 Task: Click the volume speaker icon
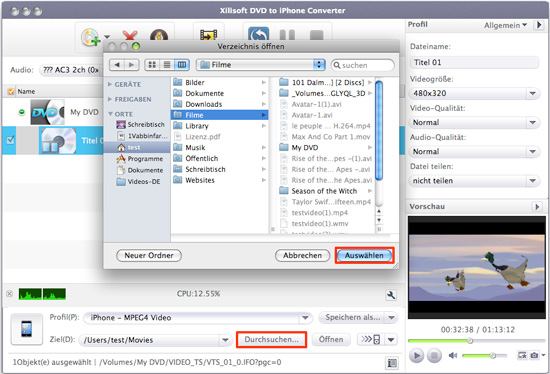453,355
